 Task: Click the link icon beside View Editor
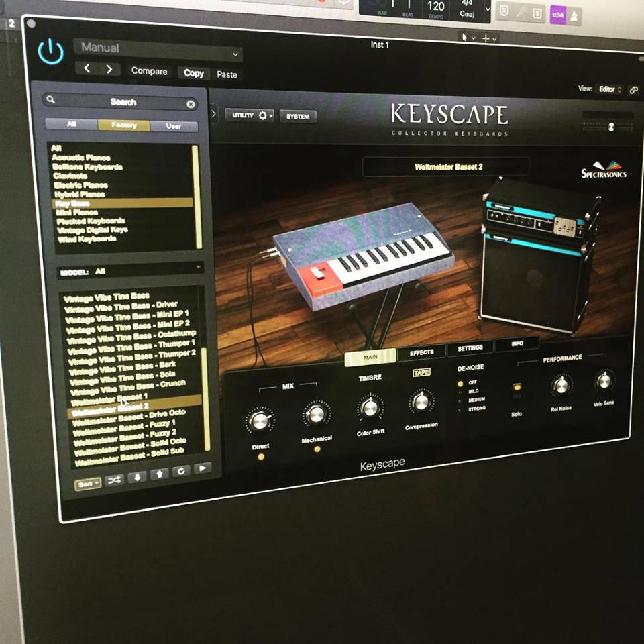[x=634, y=90]
